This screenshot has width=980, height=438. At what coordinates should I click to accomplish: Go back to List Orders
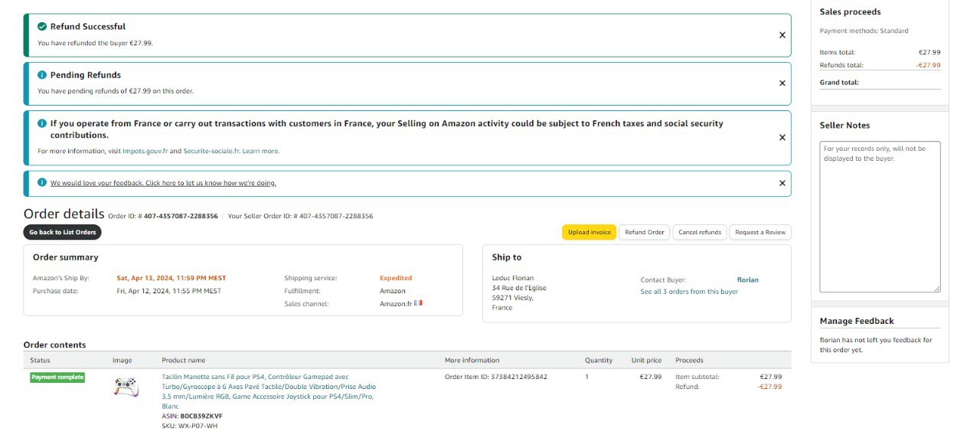click(x=62, y=232)
